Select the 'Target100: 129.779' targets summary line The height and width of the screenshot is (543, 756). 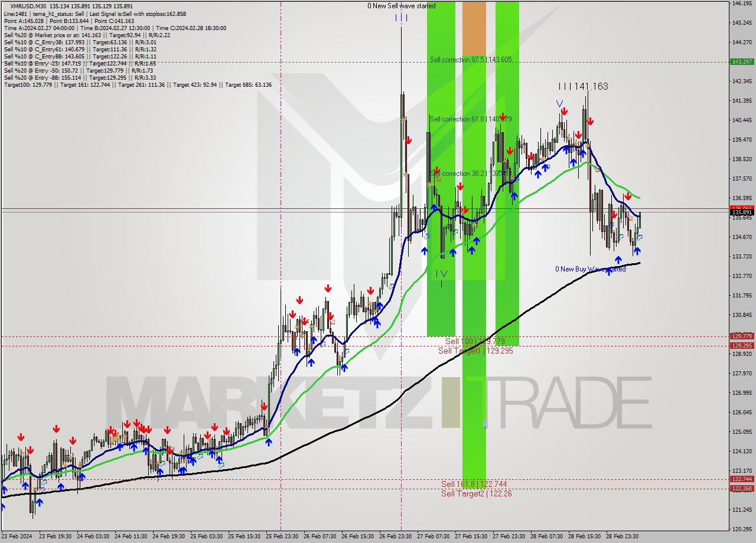(138, 84)
